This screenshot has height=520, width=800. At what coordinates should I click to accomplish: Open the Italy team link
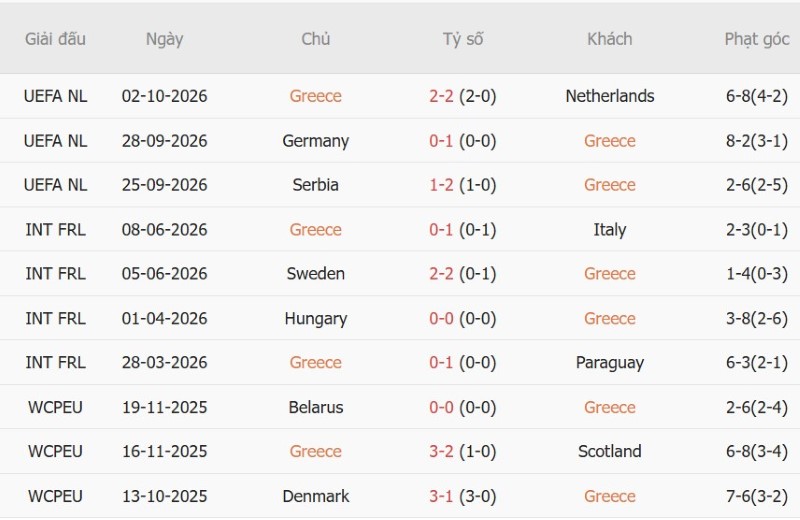tap(610, 230)
